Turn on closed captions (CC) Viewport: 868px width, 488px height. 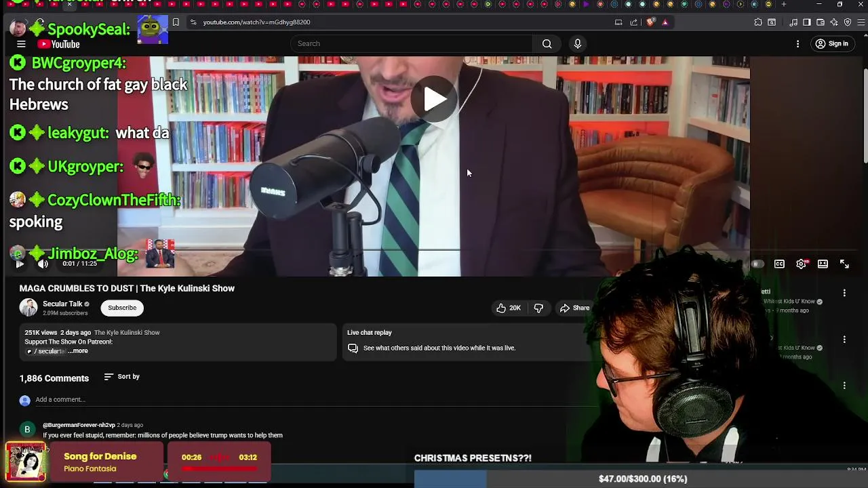click(x=779, y=264)
